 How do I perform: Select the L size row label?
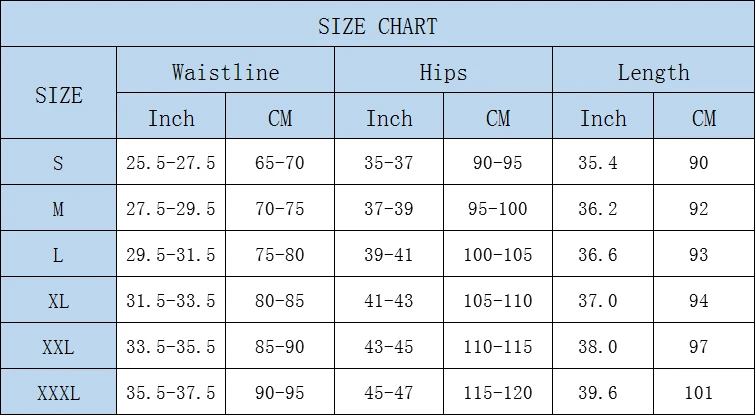tap(59, 254)
